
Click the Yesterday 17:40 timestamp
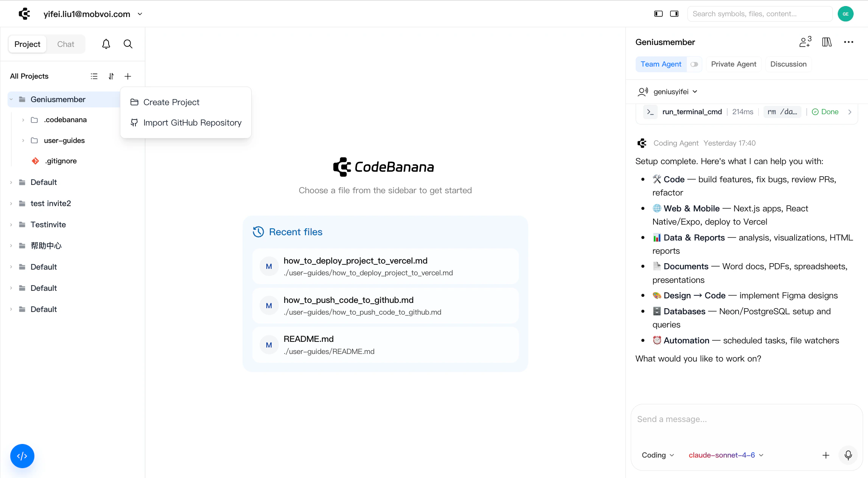[x=730, y=143]
